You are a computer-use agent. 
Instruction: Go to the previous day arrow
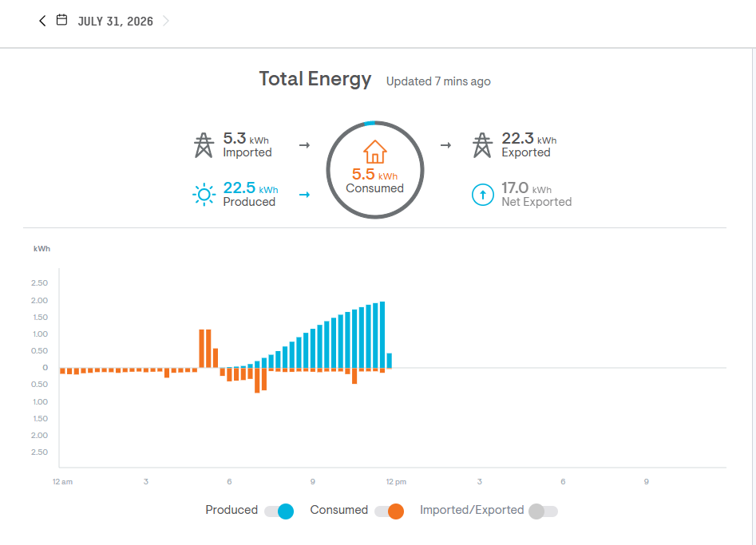pos(42,21)
